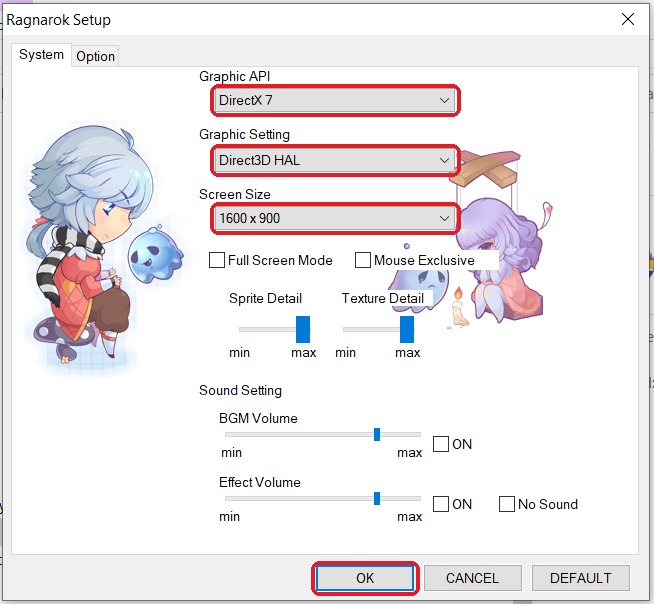Screen dimensions: 654x604
Task: Click the Effect Volume slider
Action: point(323,498)
